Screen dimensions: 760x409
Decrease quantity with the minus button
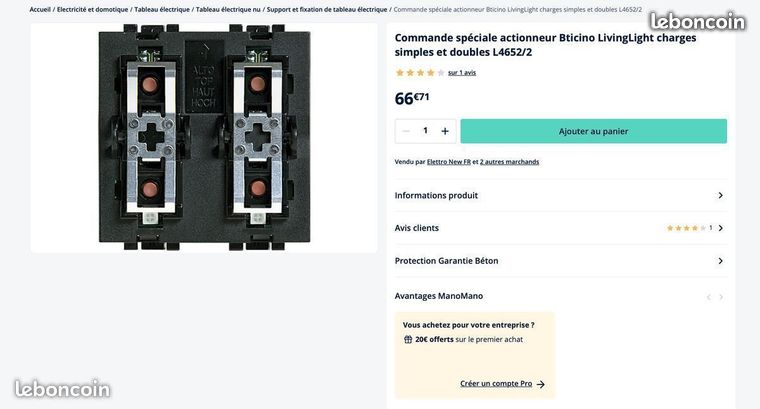pos(406,131)
